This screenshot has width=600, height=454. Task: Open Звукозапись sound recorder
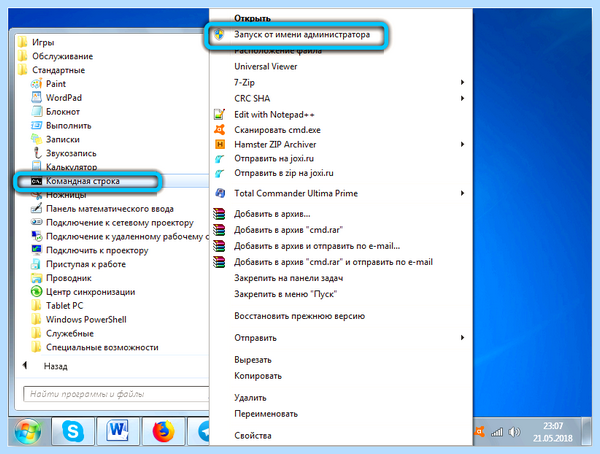[x=64, y=153]
